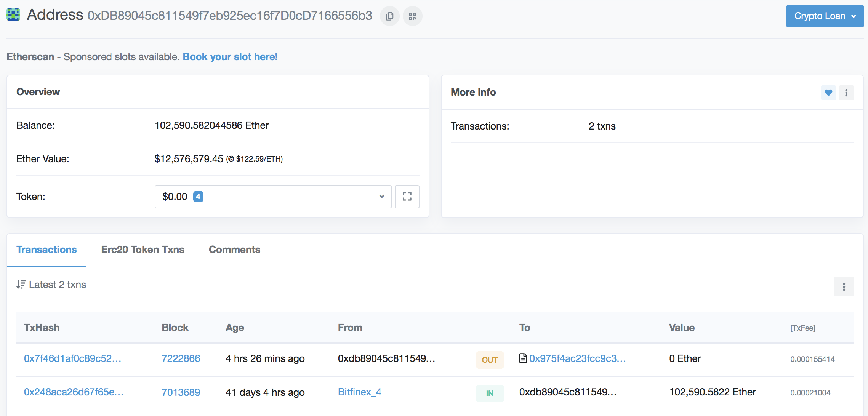Open the Comments tab
Screen dimensions: 868x416
click(234, 250)
